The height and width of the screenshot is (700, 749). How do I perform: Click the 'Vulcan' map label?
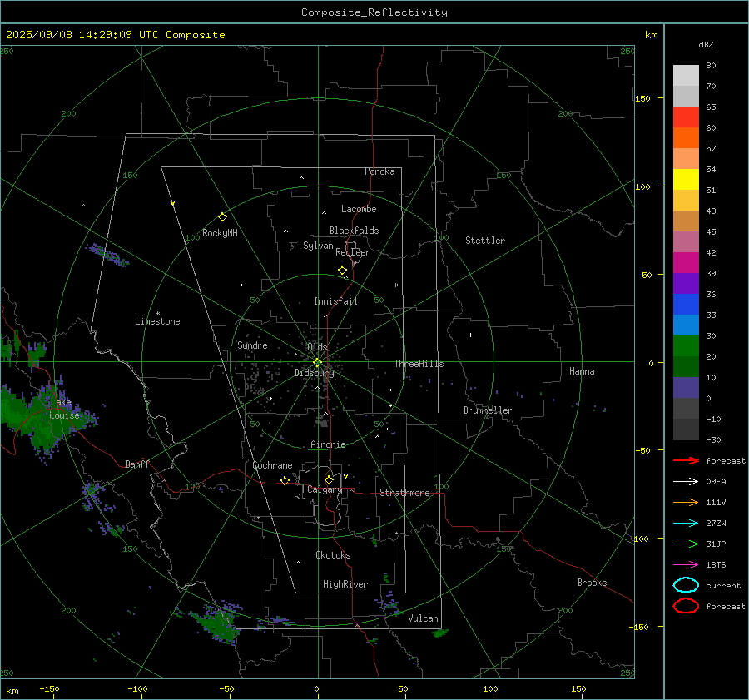pos(424,618)
